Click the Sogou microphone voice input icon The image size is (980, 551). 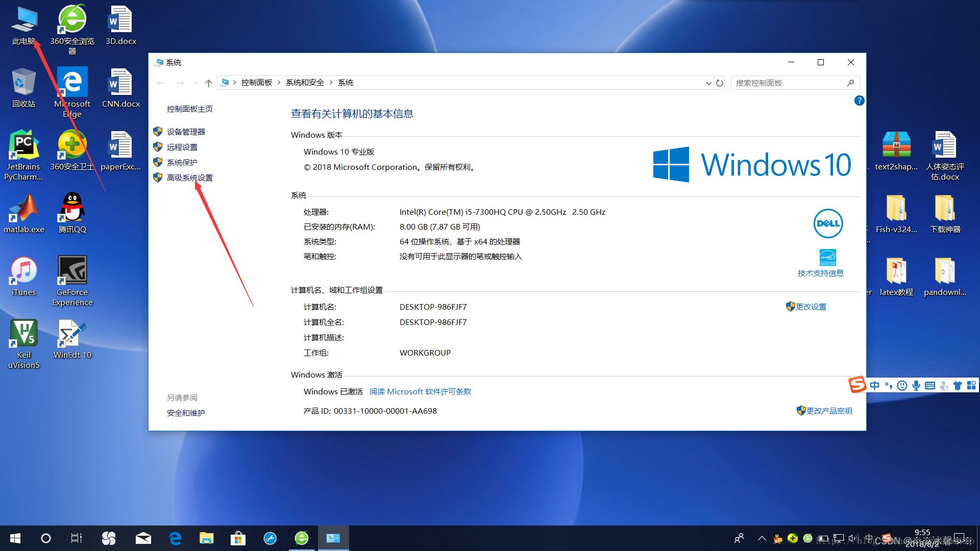(916, 386)
